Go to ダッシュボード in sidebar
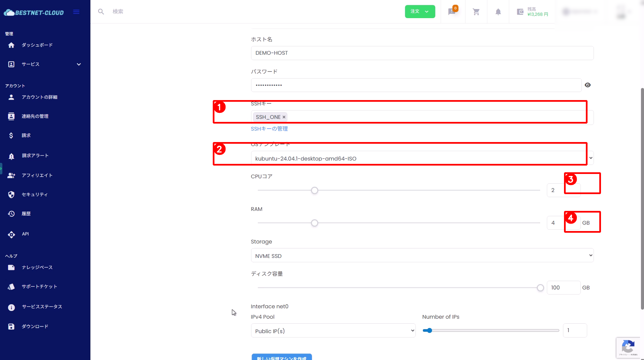 tap(37, 45)
